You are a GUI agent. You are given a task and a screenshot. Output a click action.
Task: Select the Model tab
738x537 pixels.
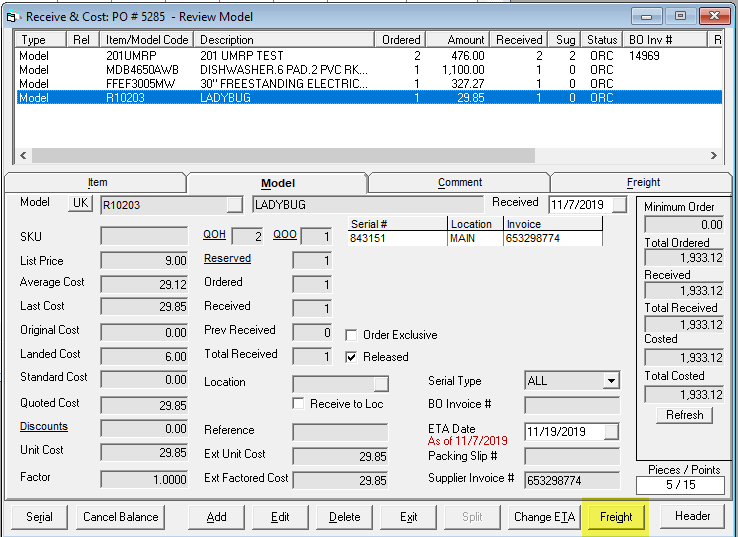click(278, 183)
